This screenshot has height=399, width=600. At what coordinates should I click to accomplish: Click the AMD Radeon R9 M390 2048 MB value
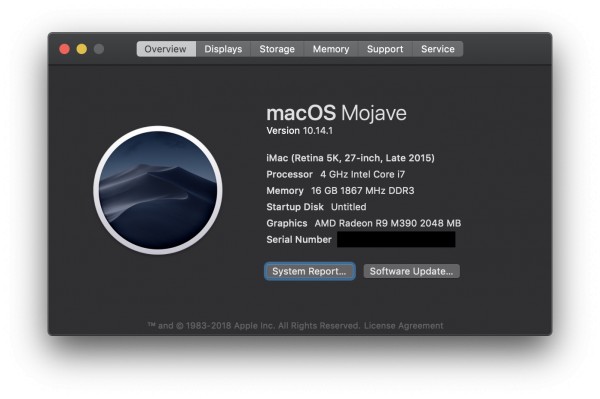[388, 223]
